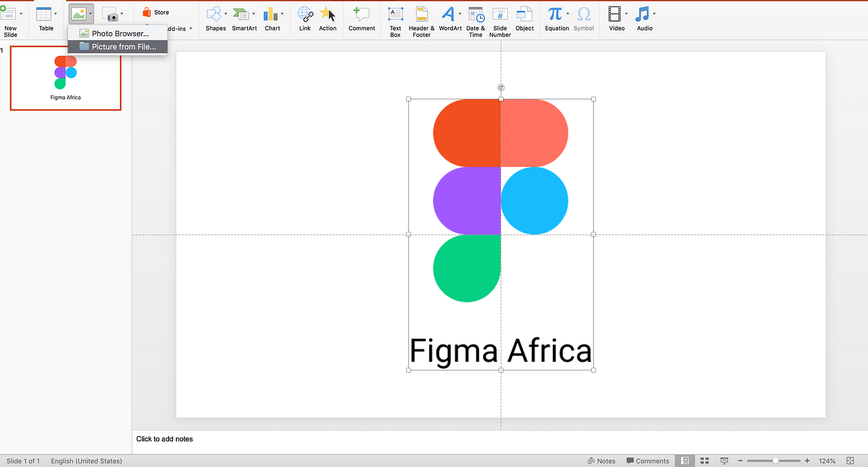Click the 'Slide 1 of 1' indicator
The width and height of the screenshot is (868, 467).
(x=23, y=461)
